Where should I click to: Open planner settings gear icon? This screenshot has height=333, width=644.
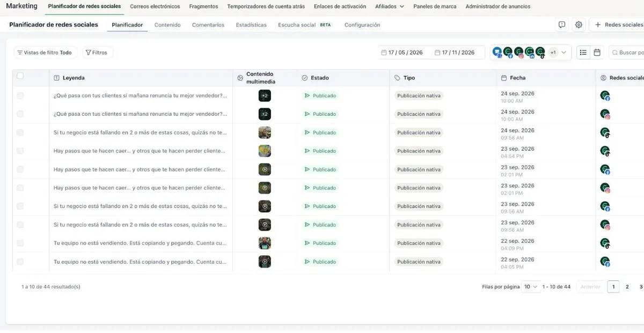click(x=579, y=25)
